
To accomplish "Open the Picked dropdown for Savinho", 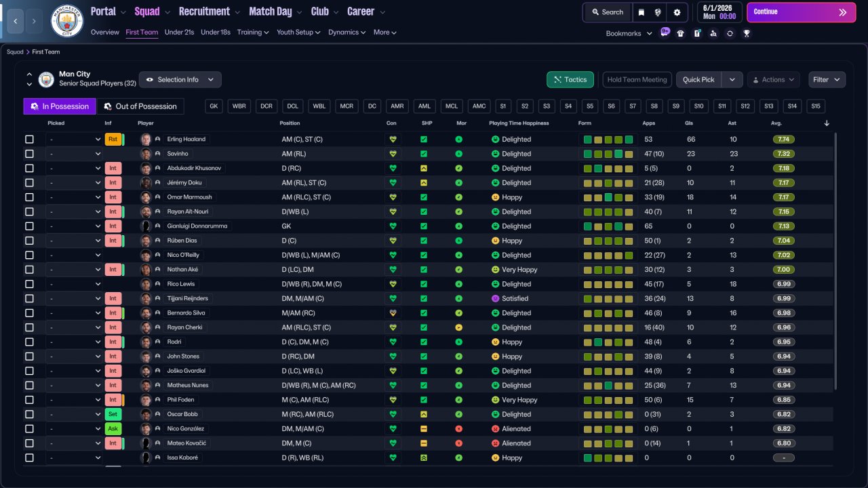I will tap(74, 154).
